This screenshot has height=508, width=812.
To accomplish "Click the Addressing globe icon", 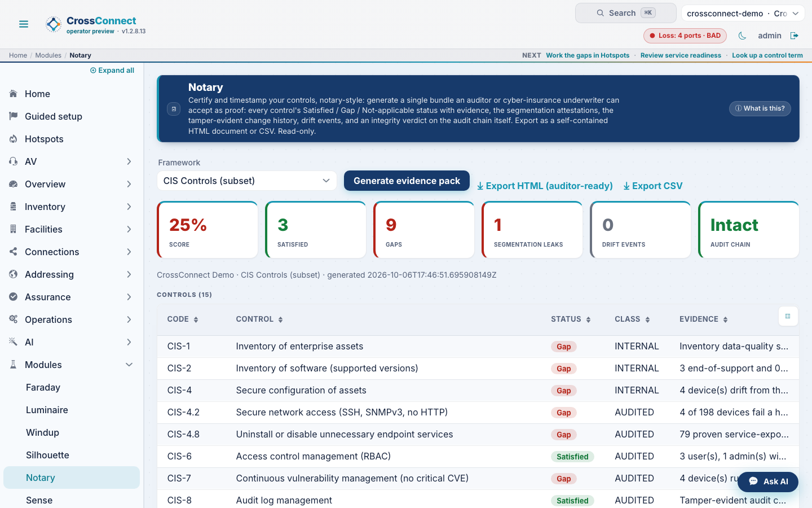I will click(x=14, y=274).
